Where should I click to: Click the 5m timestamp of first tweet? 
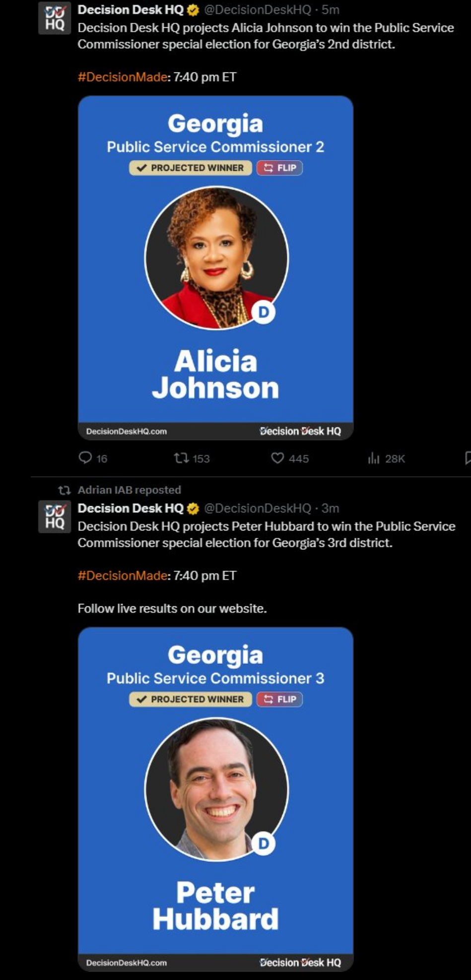[331, 9]
